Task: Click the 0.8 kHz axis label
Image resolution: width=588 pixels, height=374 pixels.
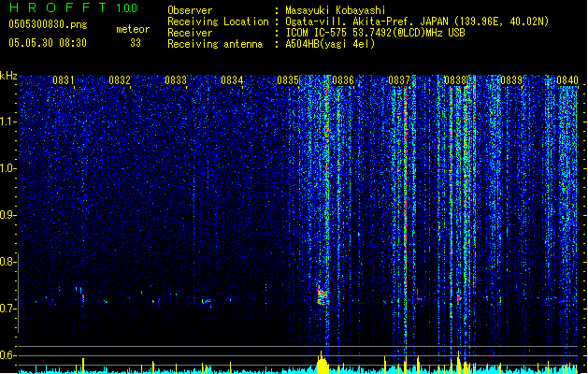Action: 8,262
